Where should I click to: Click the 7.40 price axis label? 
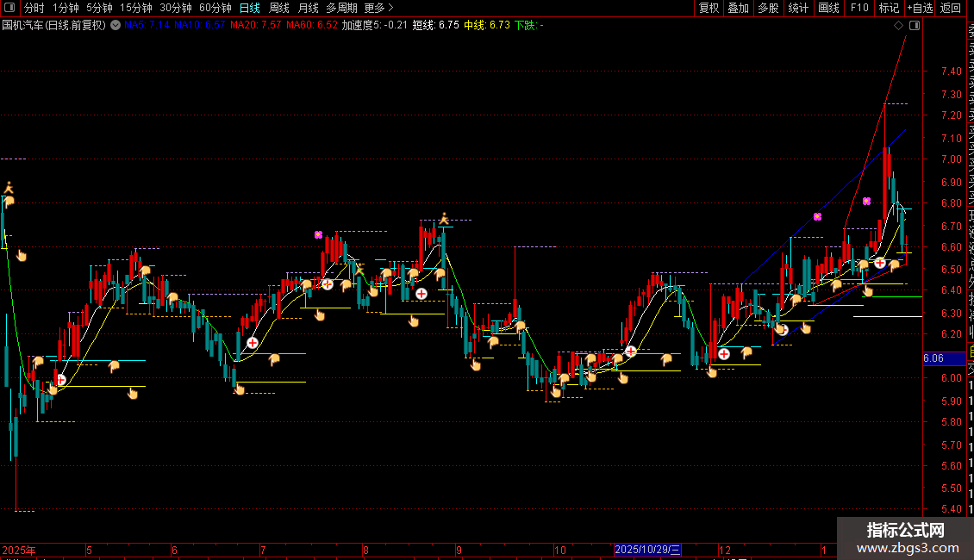[951, 72]
